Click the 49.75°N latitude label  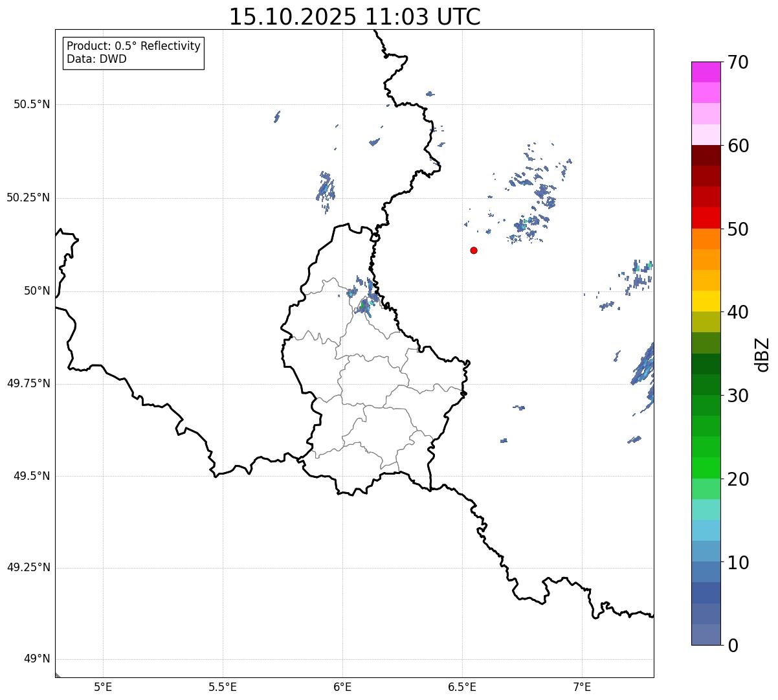click(28, 383)
